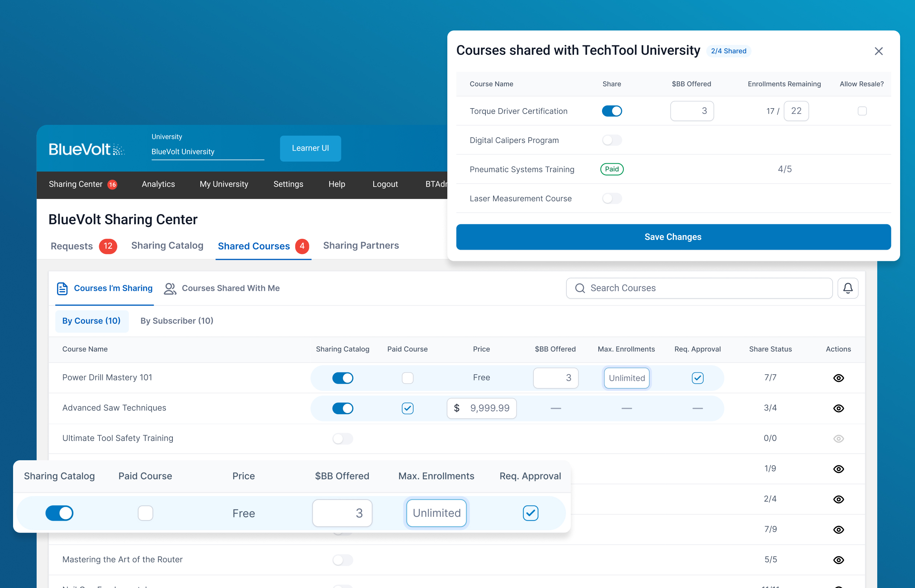This screenshot has width=915, height=588.
Task: Click the eye icon in the 7/9 row
Action: click(x=838, y=530)
